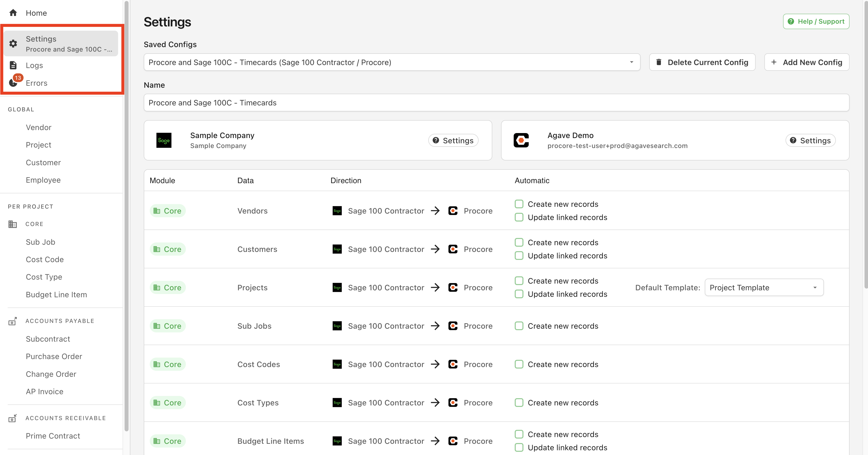Viewport: 868px width, 455px height.
Task: Click Add New Config button
Action: point(807,62)
